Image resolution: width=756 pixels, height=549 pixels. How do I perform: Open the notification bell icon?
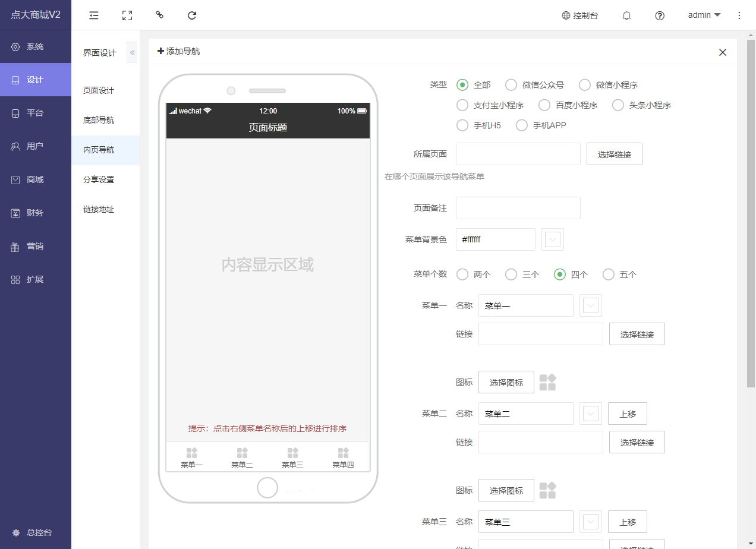(626, 15)
